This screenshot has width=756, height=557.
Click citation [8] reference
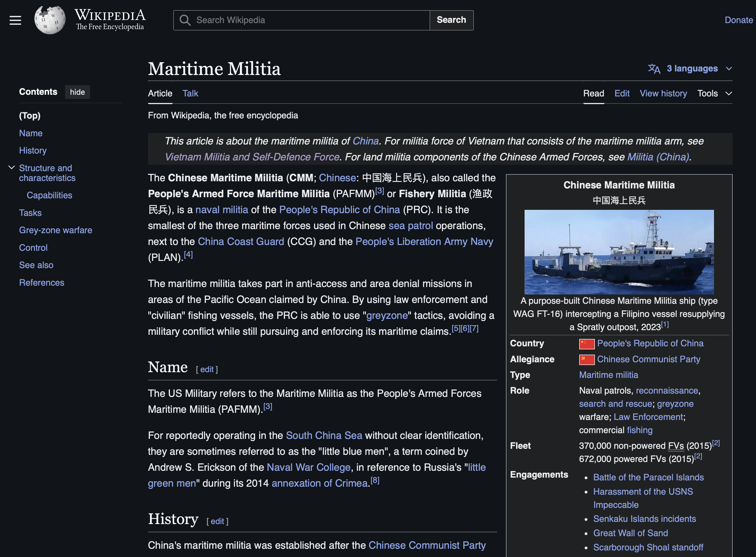click(375, 480)
